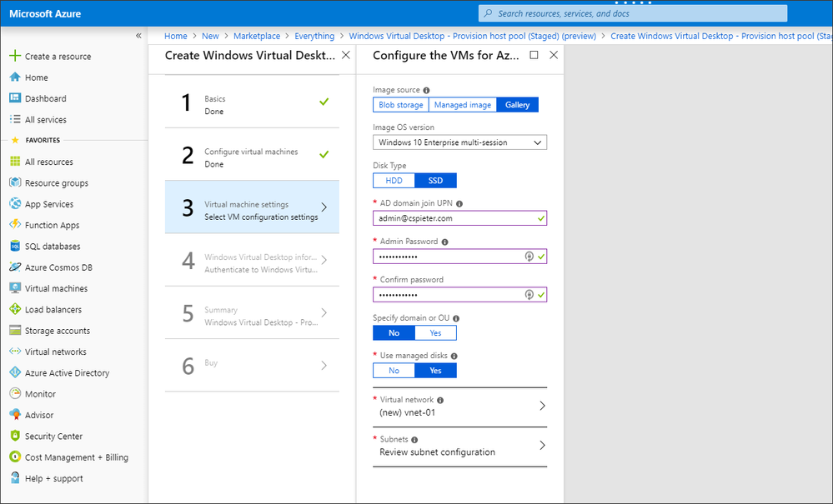Open Security Center shield icon
Image resolution: width=833 pixels, height=504 pixels.
[x=15, y=436]
